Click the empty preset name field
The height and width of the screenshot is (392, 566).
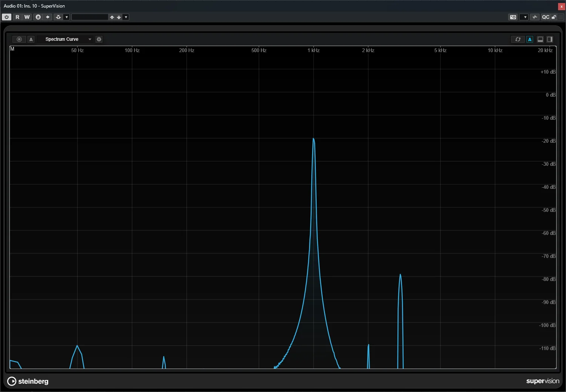(90, 17)
